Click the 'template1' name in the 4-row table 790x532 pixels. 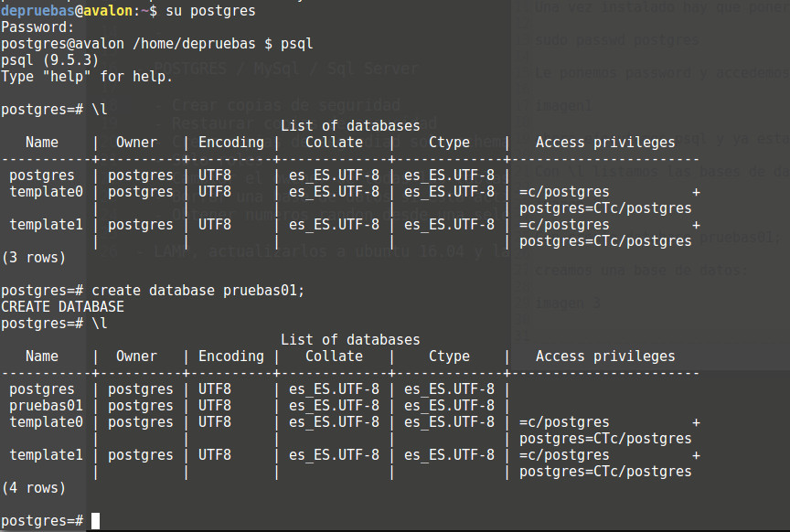pyautogui.click(x=46, y=455)
